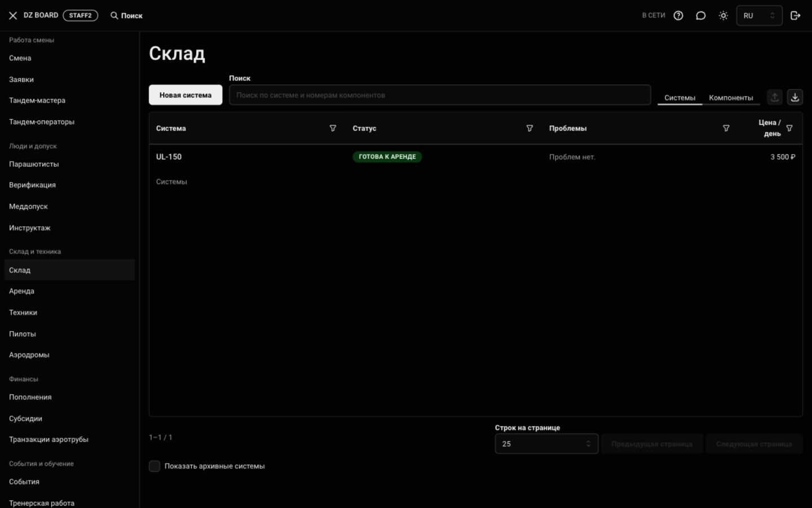Open the RU language dropdown
812x508 pixels.
pyautogui.click(x=759, y=16)
